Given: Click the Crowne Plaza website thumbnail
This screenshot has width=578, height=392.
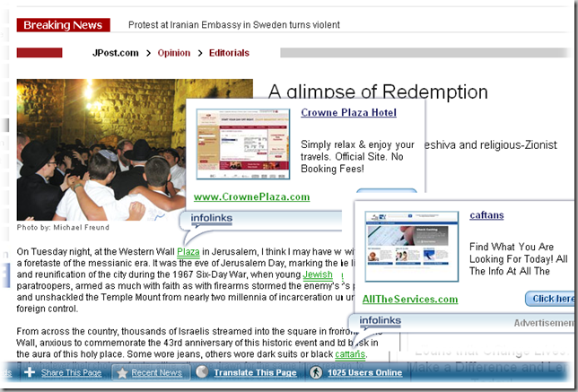Looking at the screenshot, I should click(x=243, y=144).
